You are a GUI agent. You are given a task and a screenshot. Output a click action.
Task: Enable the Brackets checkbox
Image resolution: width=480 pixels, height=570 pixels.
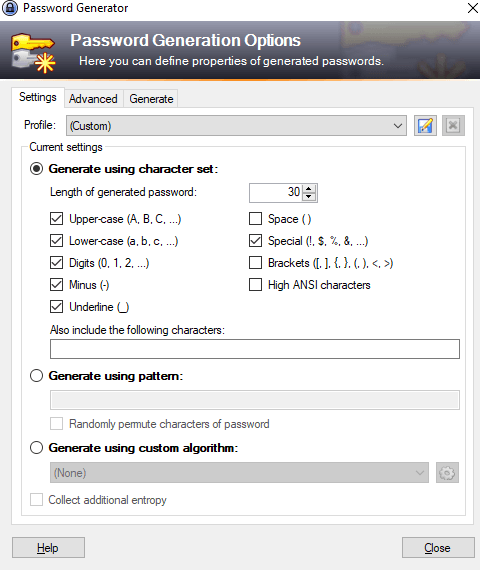[x=255, y=262]
